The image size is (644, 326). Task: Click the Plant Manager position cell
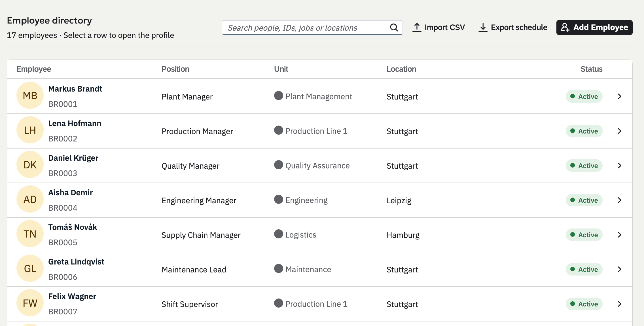pyautogui.click(x=187, y=97)
